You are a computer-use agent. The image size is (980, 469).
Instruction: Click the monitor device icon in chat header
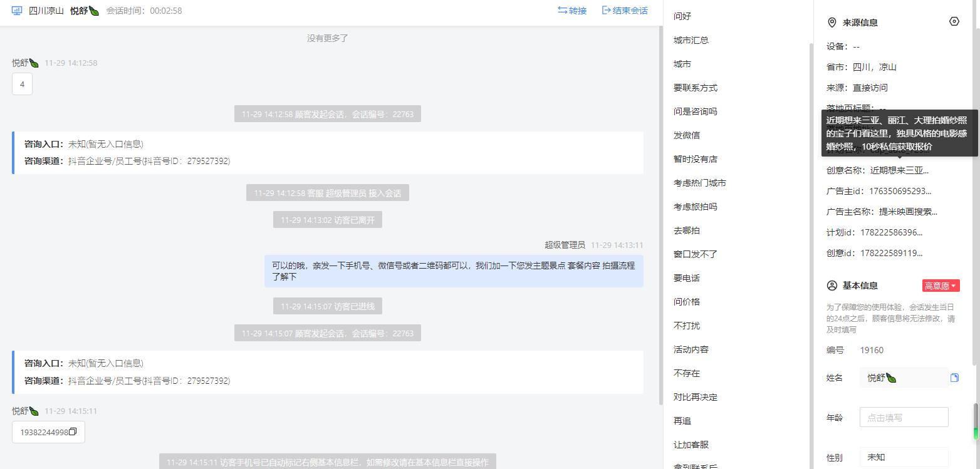pos(17,11)
